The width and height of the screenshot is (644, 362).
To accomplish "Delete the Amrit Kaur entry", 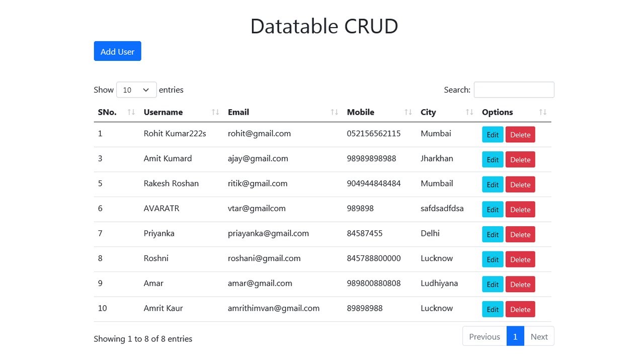I will click(520, 309).
